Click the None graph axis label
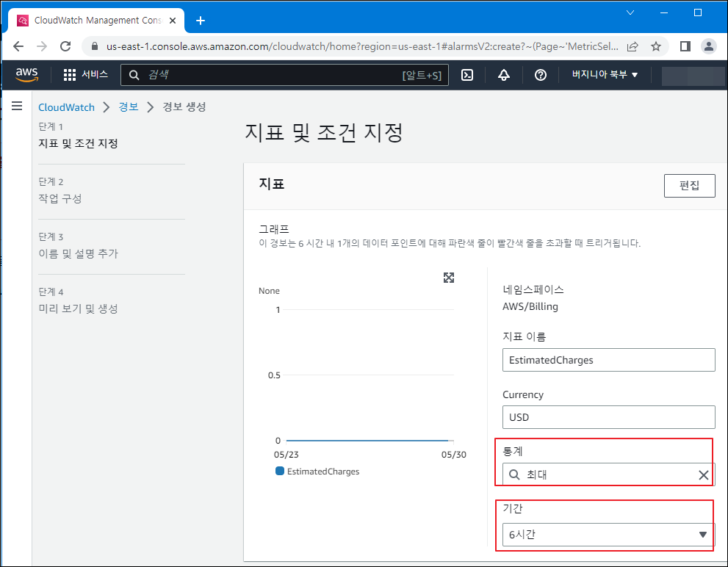The width and height of the screenshot is (728, 567). [269, 291]
